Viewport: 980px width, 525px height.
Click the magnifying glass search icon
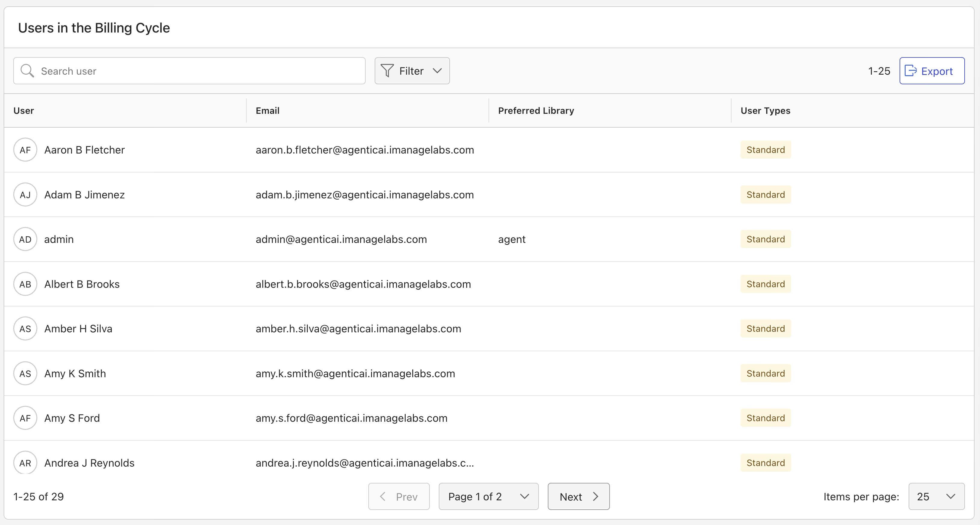point(27,71)
